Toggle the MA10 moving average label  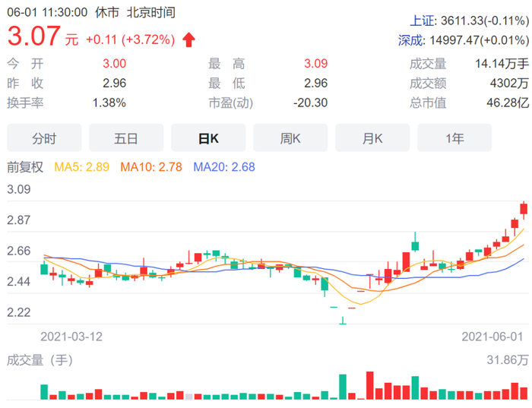pos(151,166)
